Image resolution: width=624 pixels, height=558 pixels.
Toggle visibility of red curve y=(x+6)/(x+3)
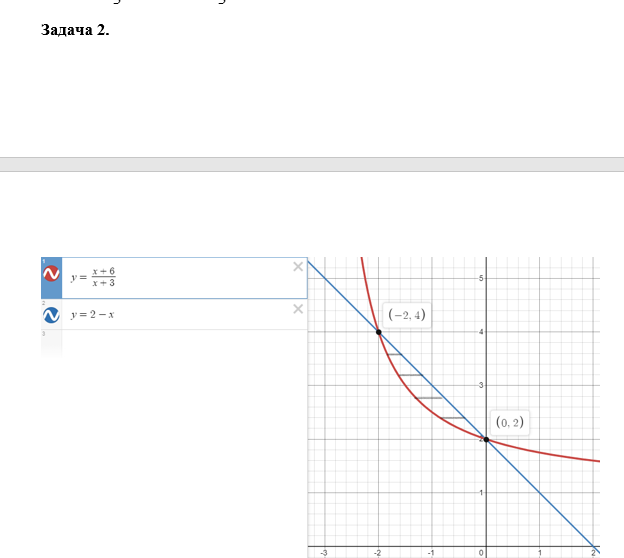pyautogui.click(x=51, y=274)
